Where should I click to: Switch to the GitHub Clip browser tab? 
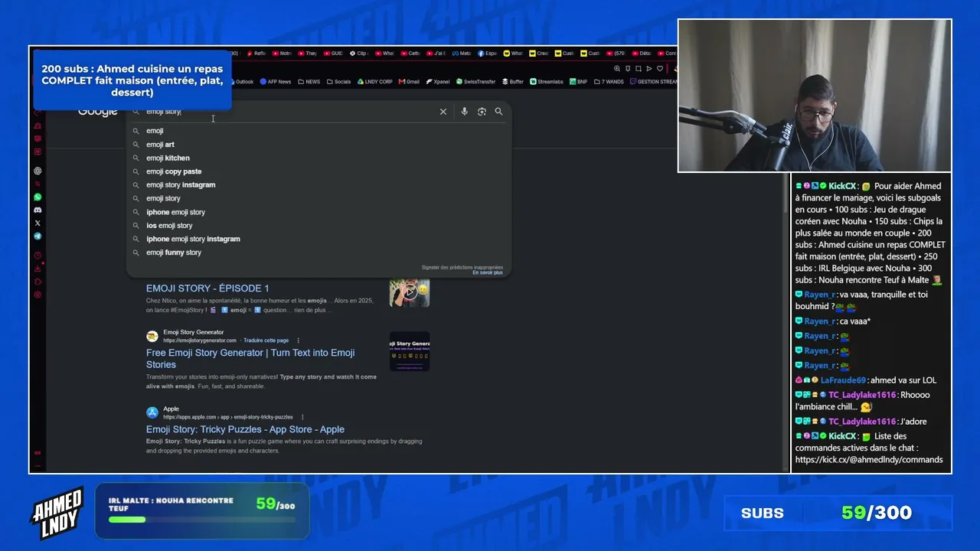coord(359,54)
